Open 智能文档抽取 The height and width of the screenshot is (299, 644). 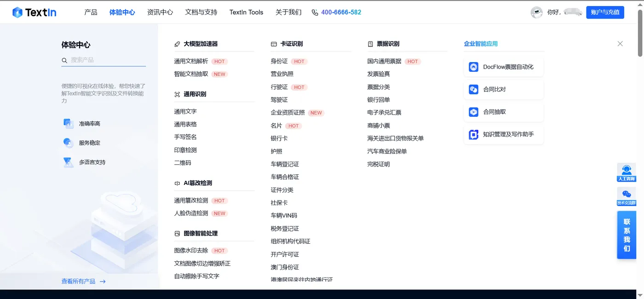pyautogui.click(x=191, y=74)
